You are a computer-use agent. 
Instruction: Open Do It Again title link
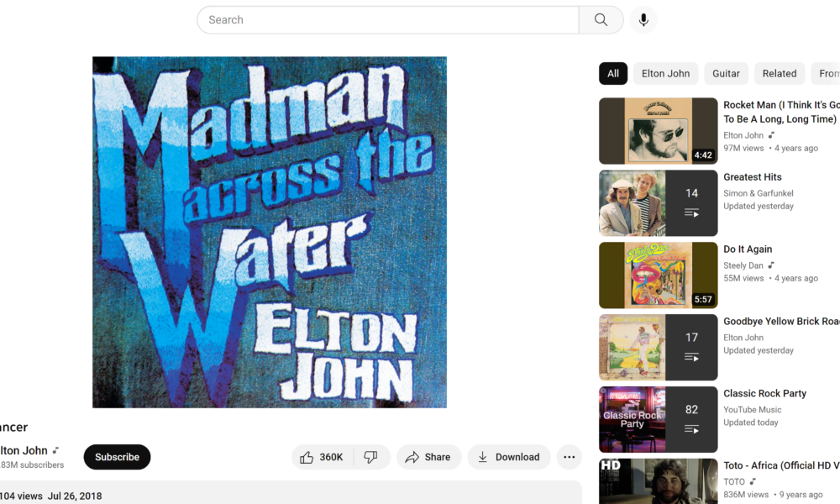coord(748,249)
